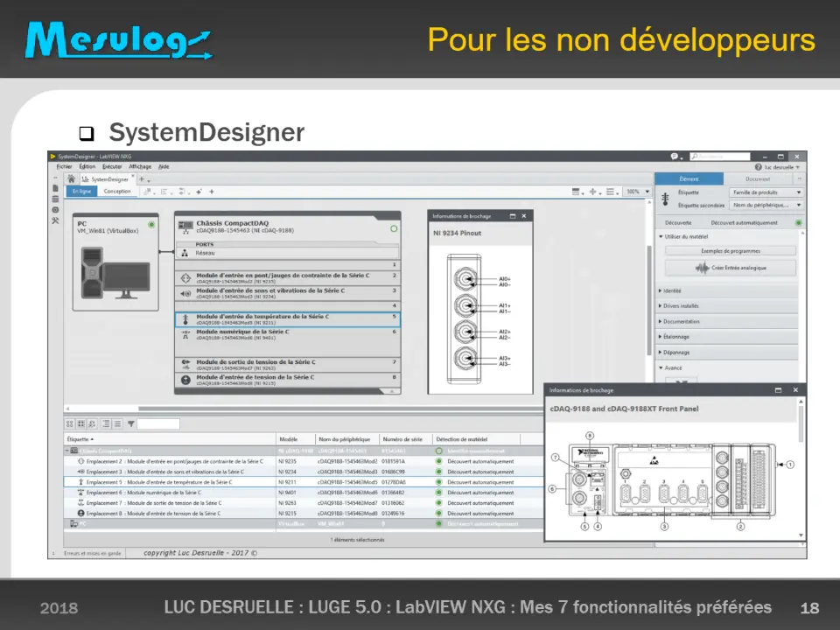
Task: Open the 100% zoom dropdown
Action: point(638,192)
